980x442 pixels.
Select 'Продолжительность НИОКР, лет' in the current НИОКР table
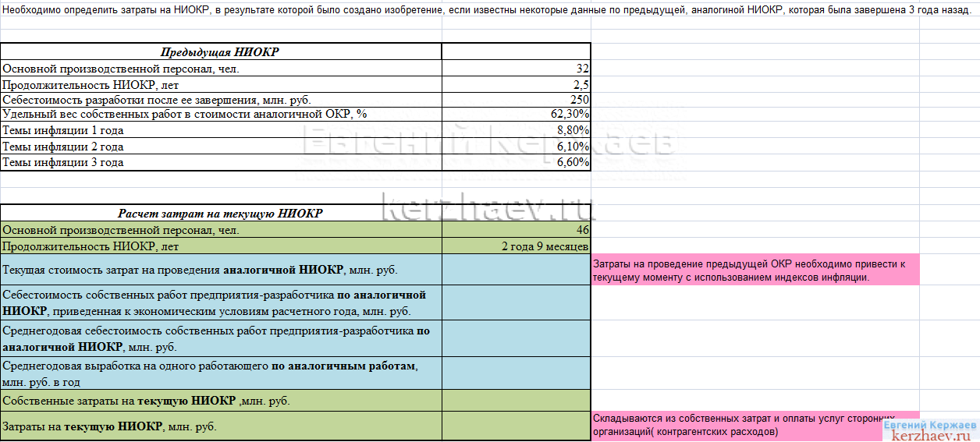91,246
